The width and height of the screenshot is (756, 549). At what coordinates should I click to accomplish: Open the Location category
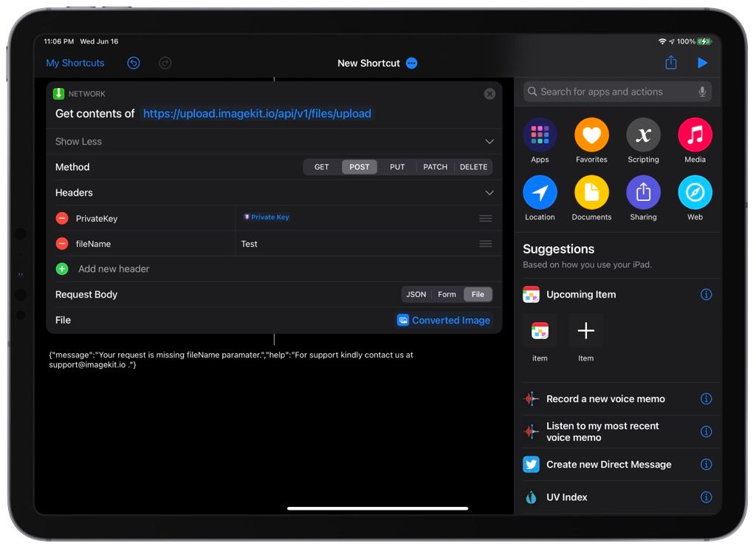(540, 198)
